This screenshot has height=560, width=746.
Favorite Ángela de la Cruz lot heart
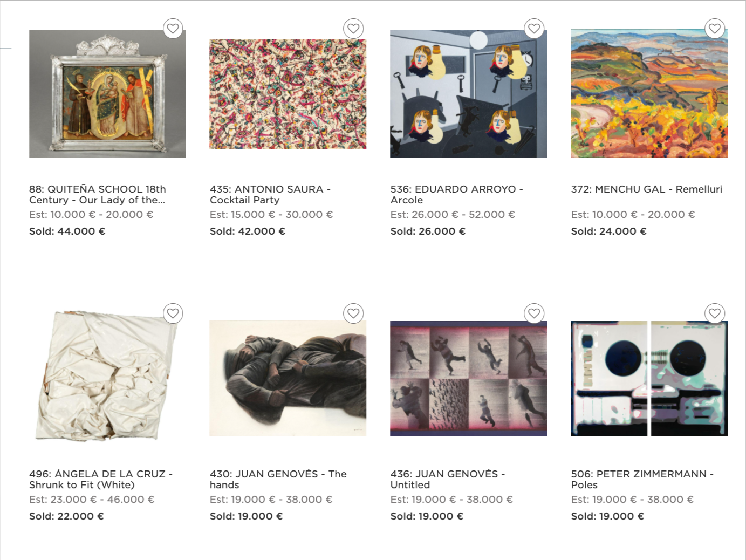173,313
